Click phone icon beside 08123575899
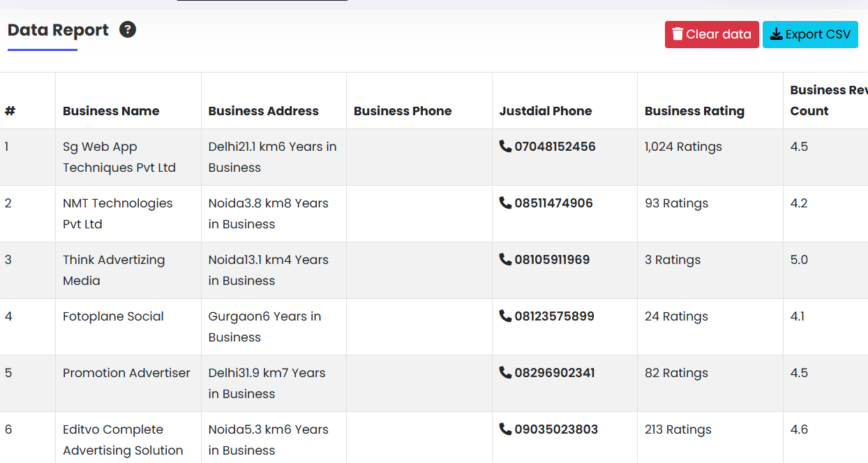This screenshot has width=868, height=463. click(x=505, y=316)
